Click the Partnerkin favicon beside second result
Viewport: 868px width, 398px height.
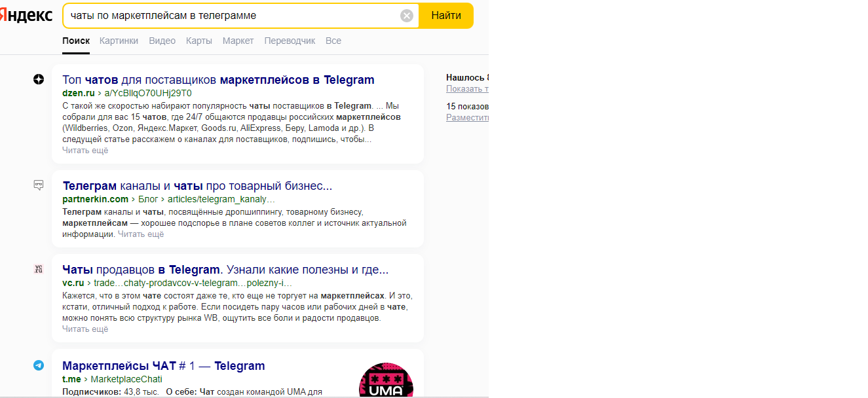coord(39,185)
